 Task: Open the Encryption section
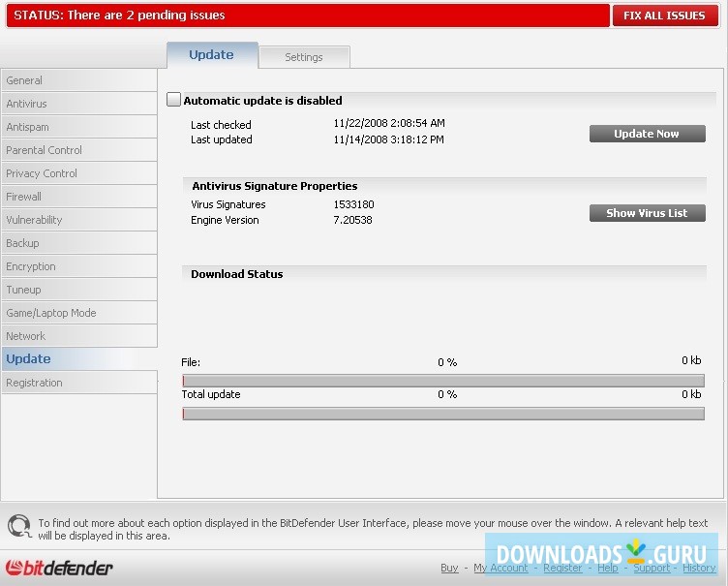pos(79,266)
